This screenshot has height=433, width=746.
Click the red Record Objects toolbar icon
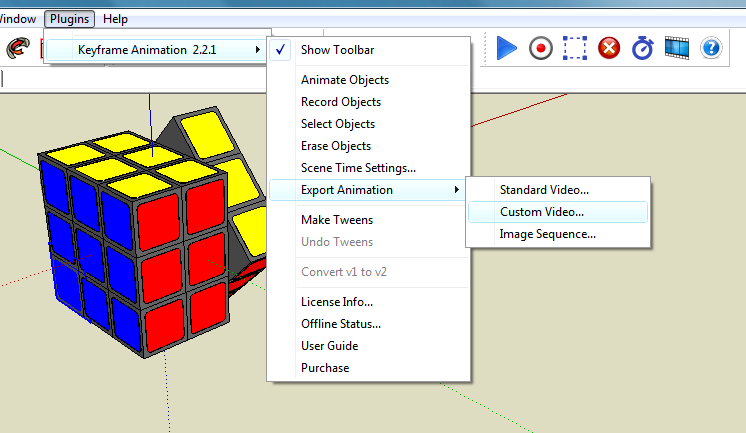[x=540, y=48]
